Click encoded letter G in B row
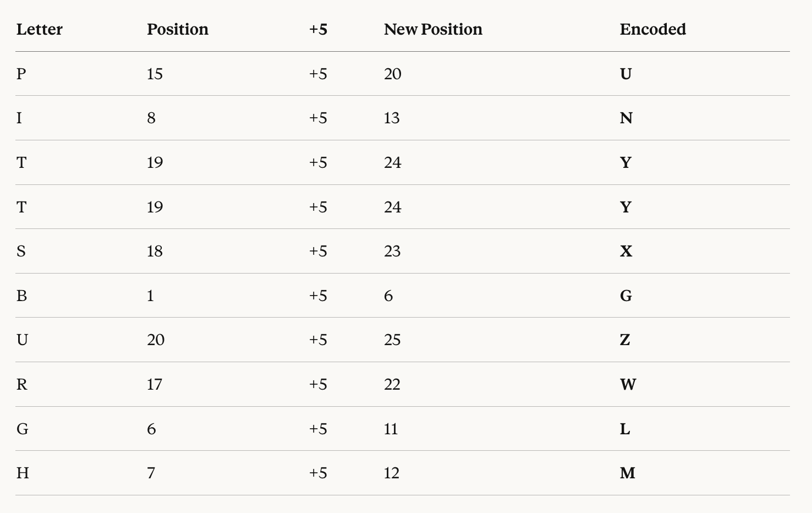 tap(626, 296)
